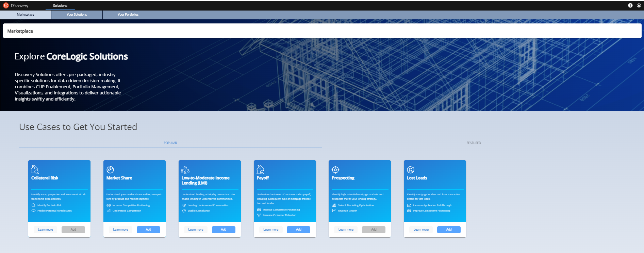Click the Understand Competition bar chart icon
This screenshot has width=644, height=253.
[109, 211]
